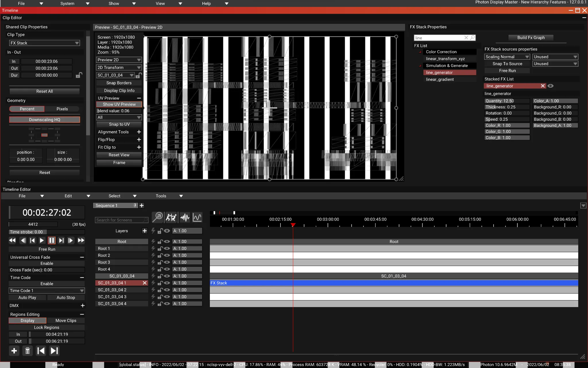Screen dimensions: 588x368
Task: Click the zoom magnifier timeline tool icon
Action: tap(158, 217)
